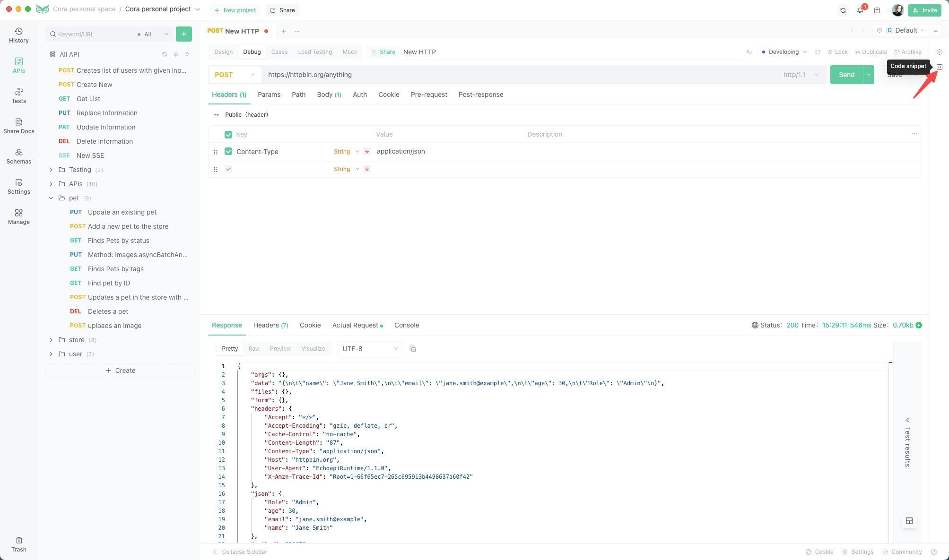Click the Invite button

click(x=924, y=10)
